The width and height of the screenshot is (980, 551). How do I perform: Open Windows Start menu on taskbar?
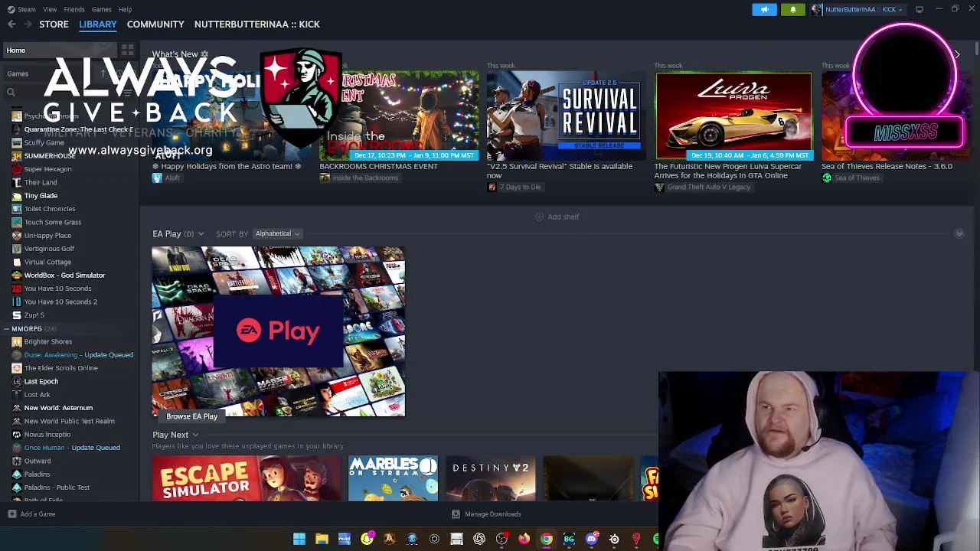click(299, 539)
